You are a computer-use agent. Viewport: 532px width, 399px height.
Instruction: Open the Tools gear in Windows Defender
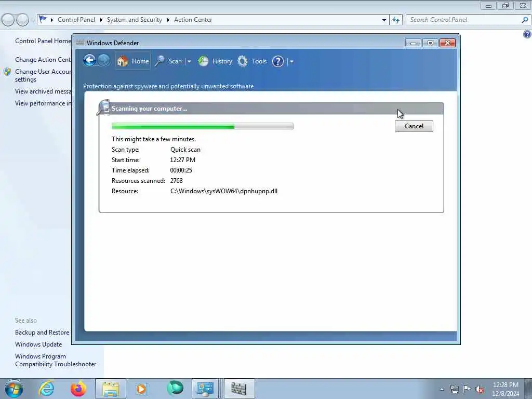click(x=252, y=61)
